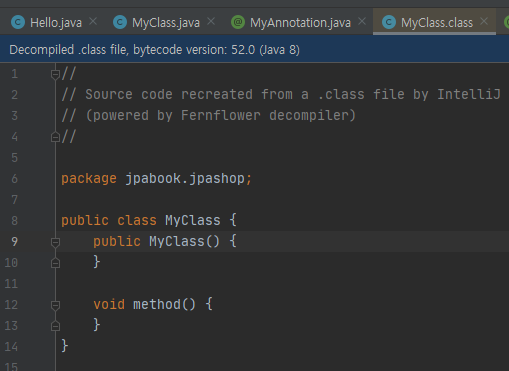The image size is (509, 371).
Task: Collapse the comment block fold at line 1
Action: click(x=55, y=74)
